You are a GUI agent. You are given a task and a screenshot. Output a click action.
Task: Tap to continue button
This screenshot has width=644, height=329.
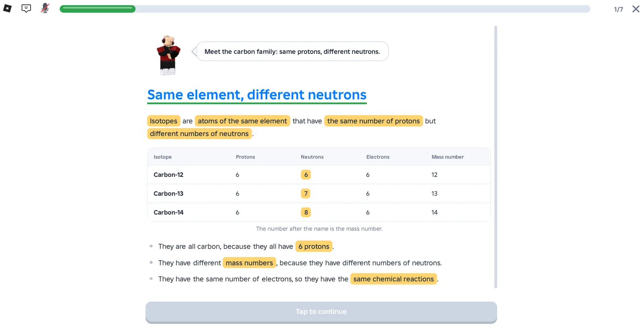coord(321,312)
